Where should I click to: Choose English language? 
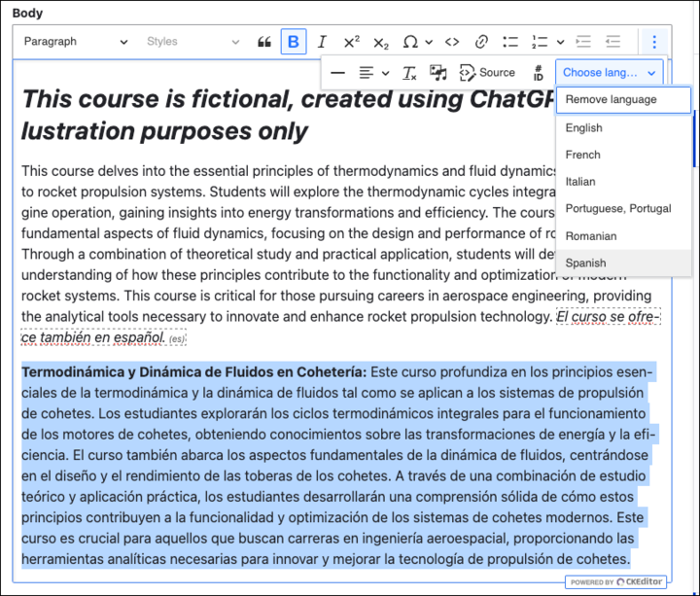tap(623, 127)
